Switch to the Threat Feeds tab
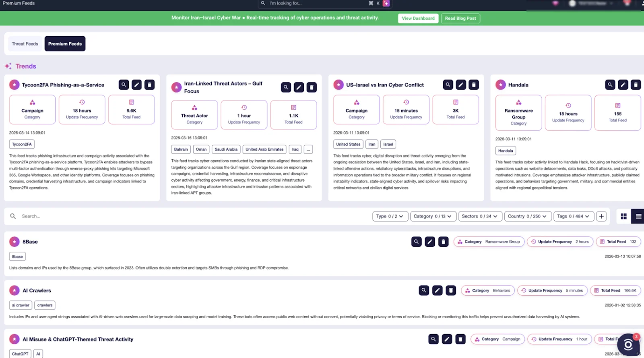Image resolution: width=644 pixels, height=358 pixels. [25, 44]
